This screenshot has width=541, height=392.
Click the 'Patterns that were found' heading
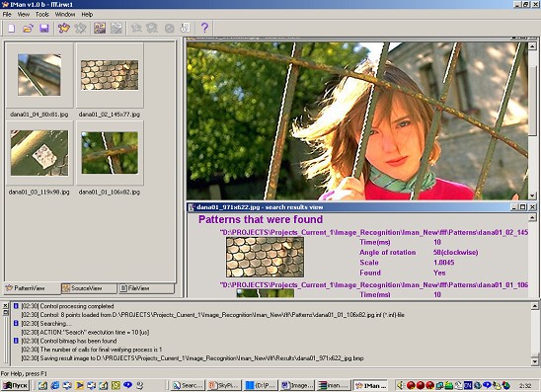click(x=261, y=219)
